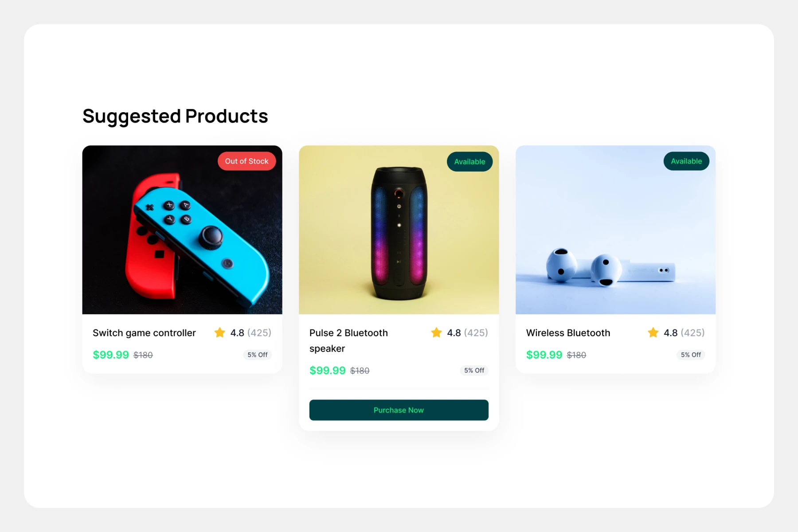Image resolution: width=798 pixels, height=532 pixels.
Task: Select the Pulse 2 Bluetooth speaker title
Action: tap(348, 340)
